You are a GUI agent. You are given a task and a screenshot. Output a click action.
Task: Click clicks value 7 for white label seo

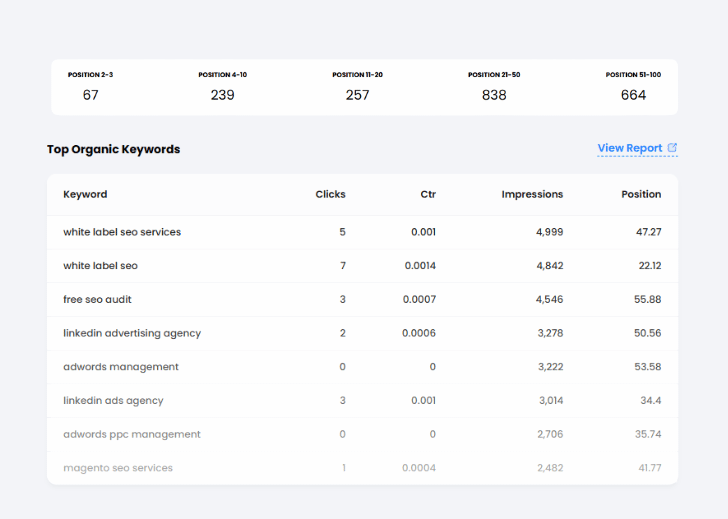click(343, 266)
